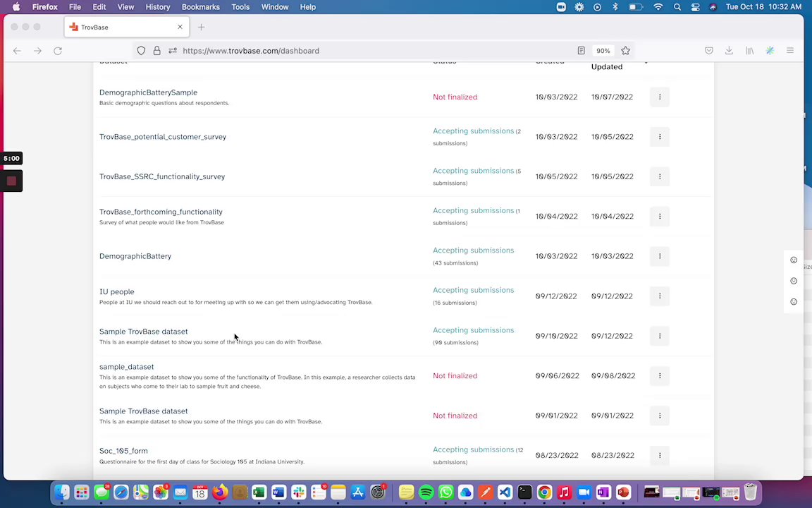Open a new browser tab
The image size is (812, 508).
tap(202, 27)
